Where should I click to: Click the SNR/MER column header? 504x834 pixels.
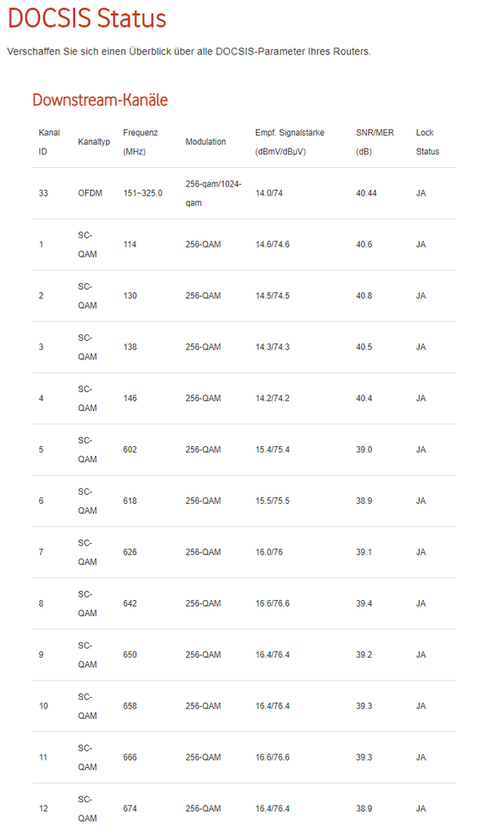374,142
